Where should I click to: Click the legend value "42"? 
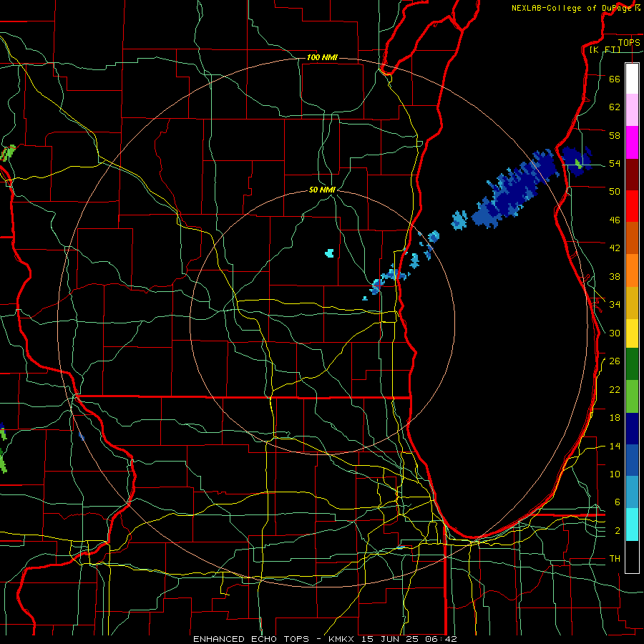pos(615,248)
